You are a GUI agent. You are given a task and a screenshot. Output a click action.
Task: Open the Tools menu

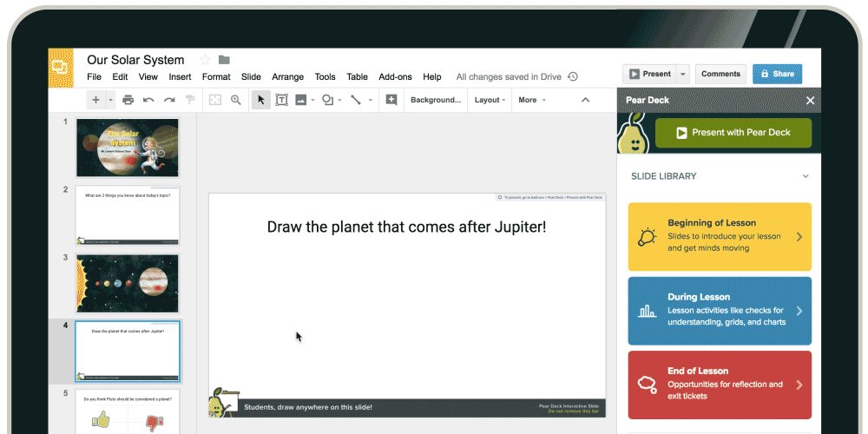[x=325, y=77]
